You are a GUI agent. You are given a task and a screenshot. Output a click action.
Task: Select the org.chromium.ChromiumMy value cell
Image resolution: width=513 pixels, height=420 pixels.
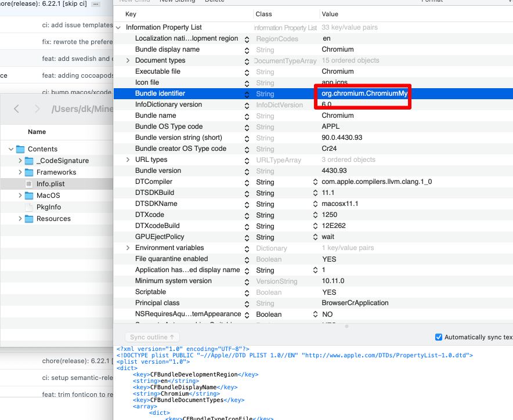pos(364,93)
